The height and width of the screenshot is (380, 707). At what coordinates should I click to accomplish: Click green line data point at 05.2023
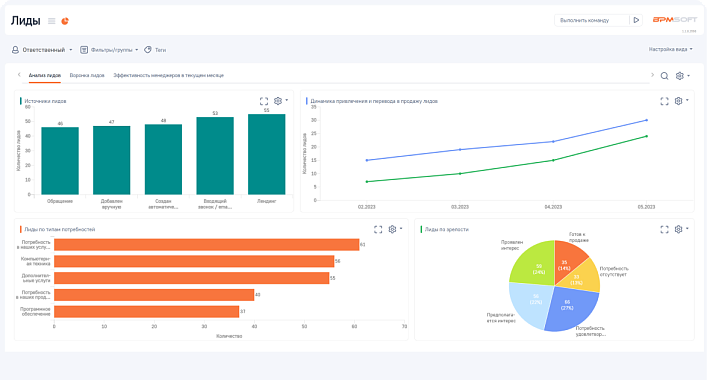coord(647,136)
